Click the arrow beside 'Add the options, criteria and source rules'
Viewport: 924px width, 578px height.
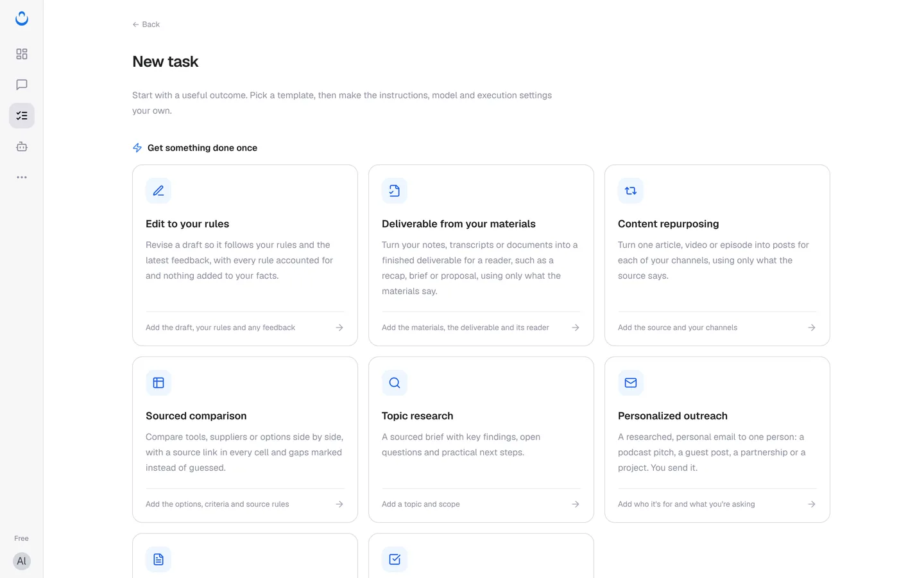tap(339, 504)
